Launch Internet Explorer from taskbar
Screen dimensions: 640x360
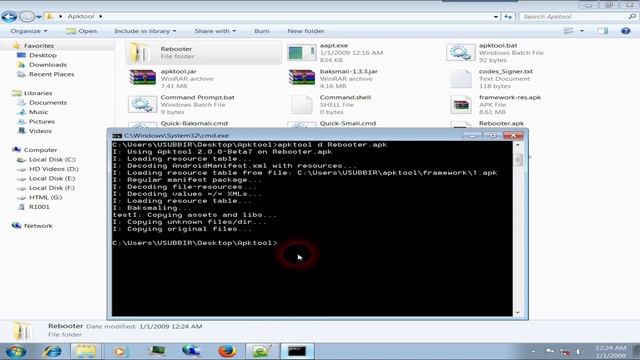tap(52, 351)
